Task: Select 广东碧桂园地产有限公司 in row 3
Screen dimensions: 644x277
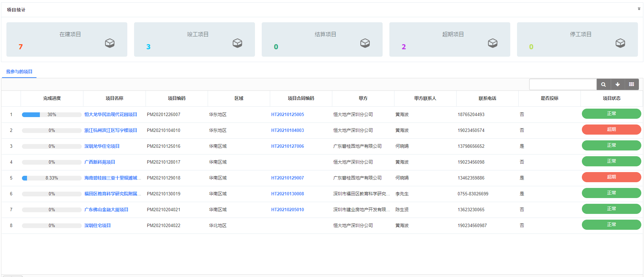Action: pos(357,146)
